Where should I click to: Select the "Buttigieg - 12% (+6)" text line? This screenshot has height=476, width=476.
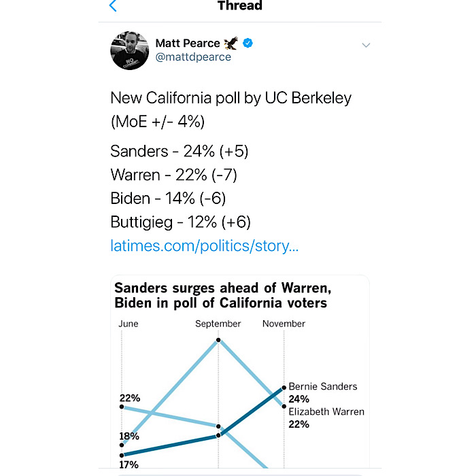tap(180, 222)
